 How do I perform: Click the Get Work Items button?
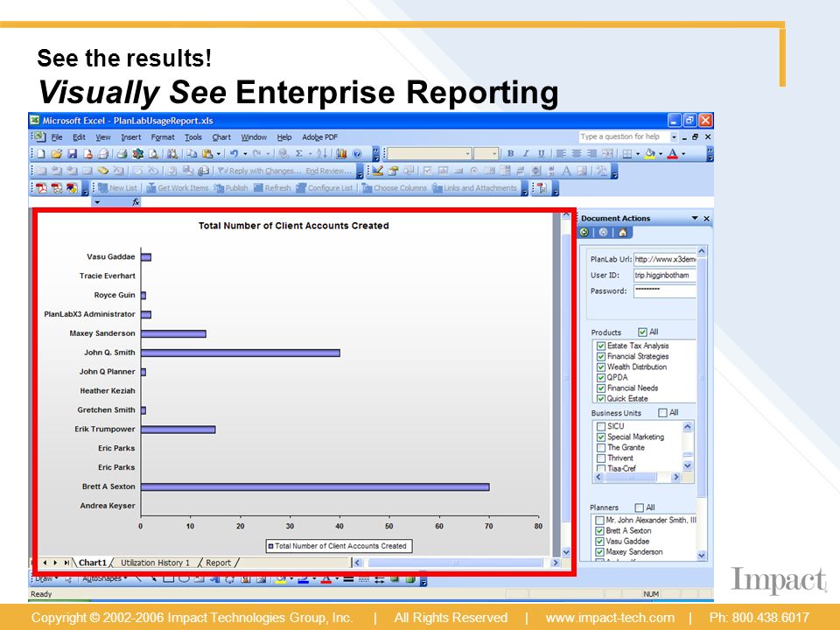click(x=178, y=188)
